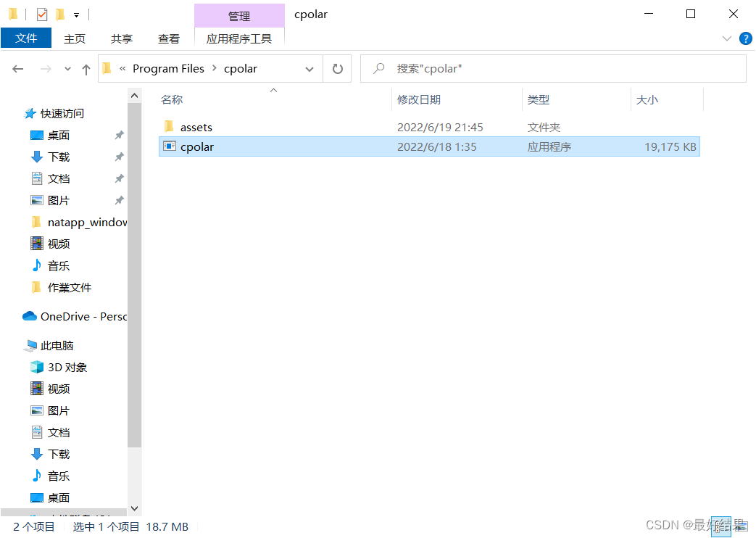Screen dimensions: 756x538
Task: Click the Back navigation arrow
Action: pos(18,69)
